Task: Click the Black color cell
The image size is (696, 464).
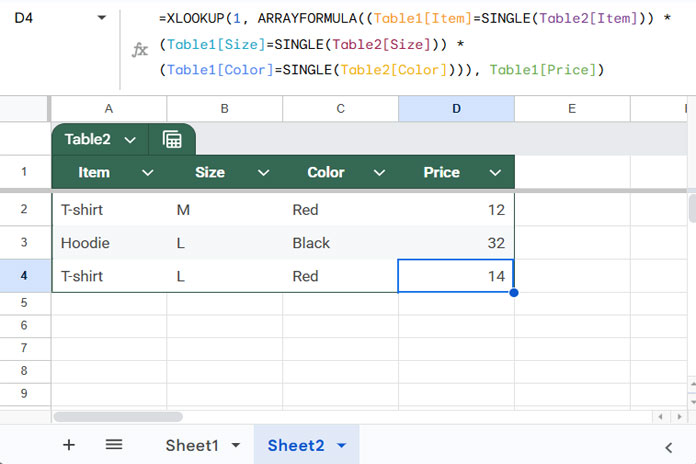Action: click(340, 243)
